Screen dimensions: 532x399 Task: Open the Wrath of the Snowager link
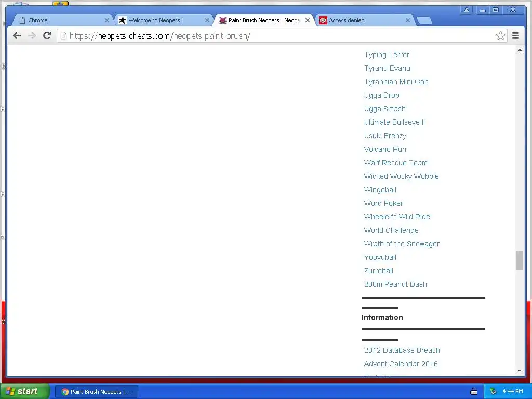pyautogui.click(x=402, y=244)
